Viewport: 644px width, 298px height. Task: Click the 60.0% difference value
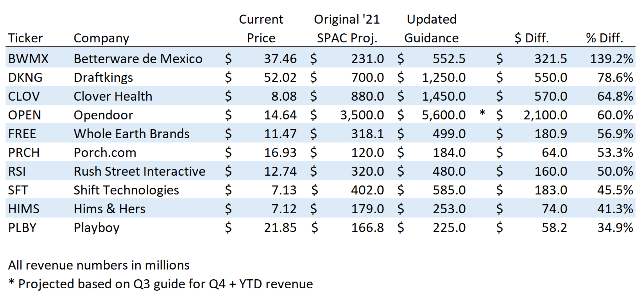point(615,115)
